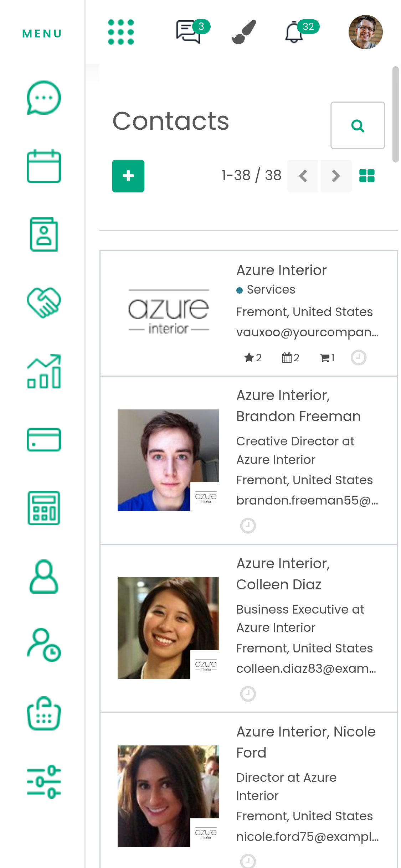Open the calculator-shaped app in sidebar
401x868 pixels.
(x=43, y=508)
